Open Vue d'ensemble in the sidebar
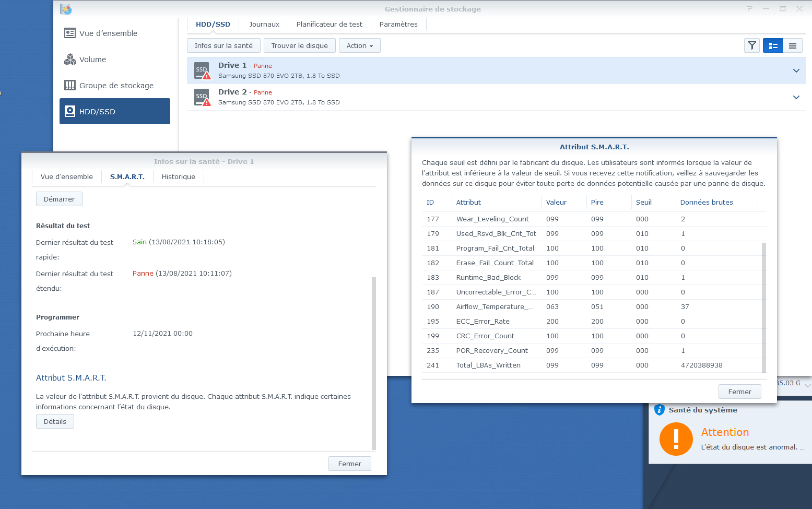 108,33
